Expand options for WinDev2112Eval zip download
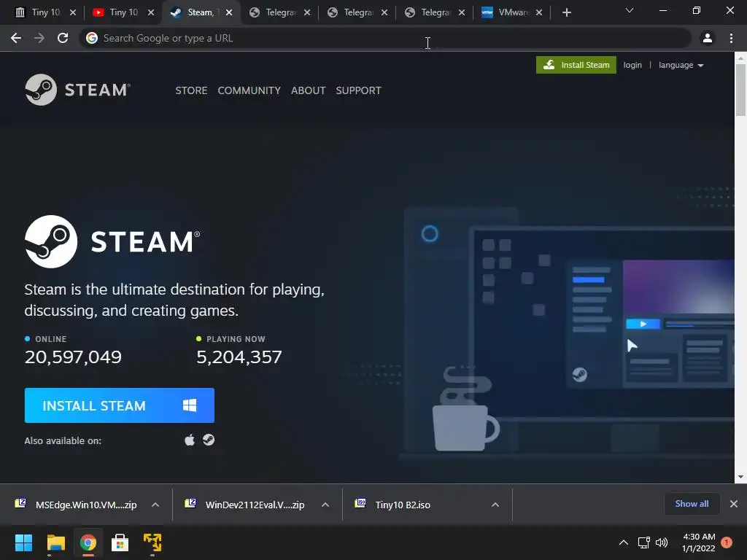The width and height of the screenshot is (747, 560). 325,505
